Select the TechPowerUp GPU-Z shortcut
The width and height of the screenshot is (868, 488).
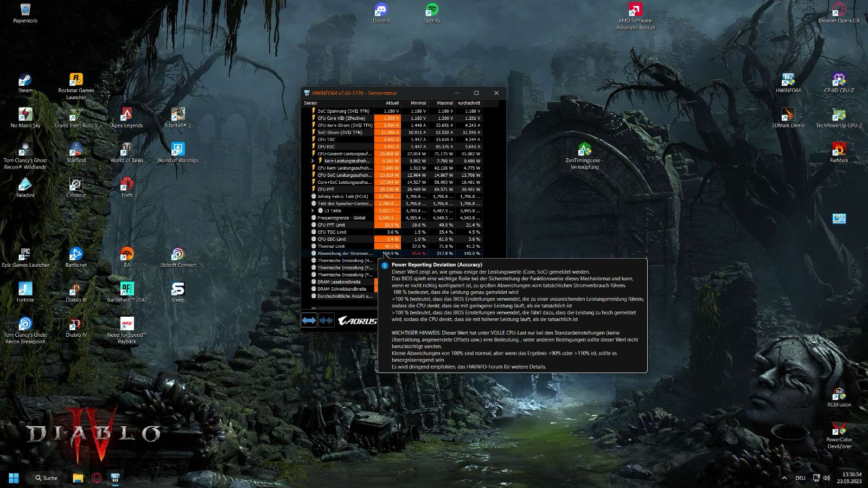pyautogui.click(x=839, y=118)
